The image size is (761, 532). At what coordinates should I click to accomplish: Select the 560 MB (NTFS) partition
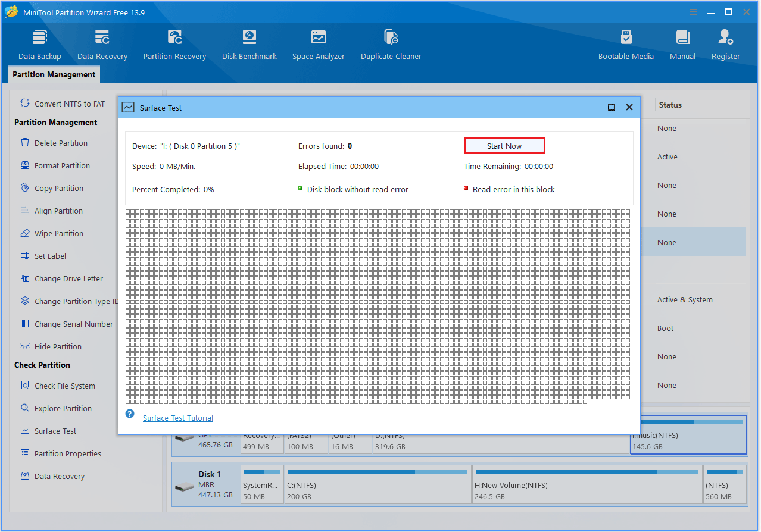[725, 485]
